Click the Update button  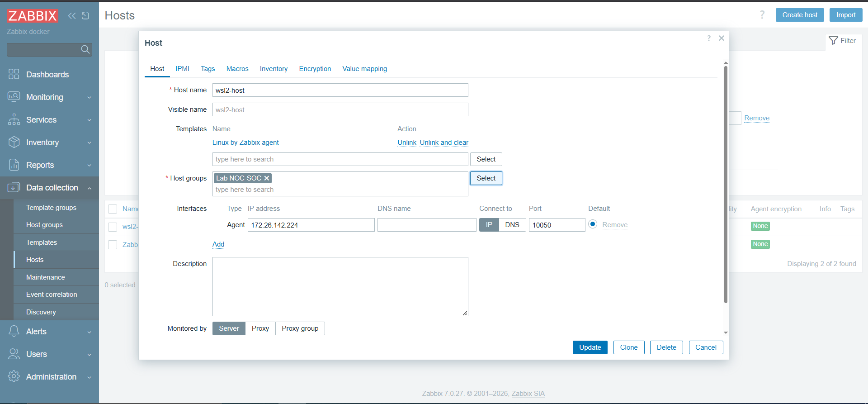(x=590, y=347)
